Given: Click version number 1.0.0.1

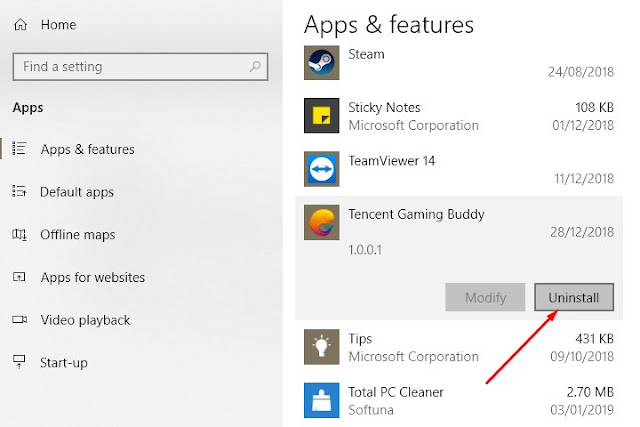Looking at the screenshot, I should [x=365, y=250].
